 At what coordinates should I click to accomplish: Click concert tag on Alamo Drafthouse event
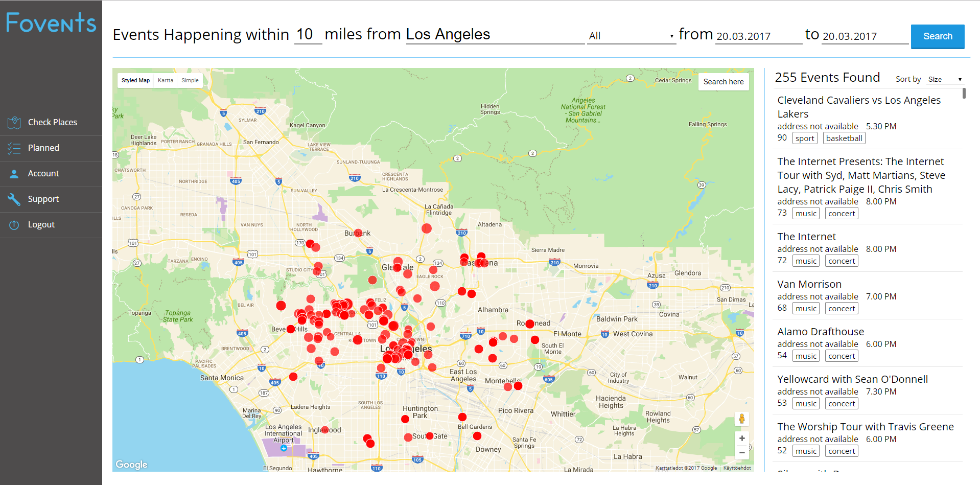pos(842,356)
